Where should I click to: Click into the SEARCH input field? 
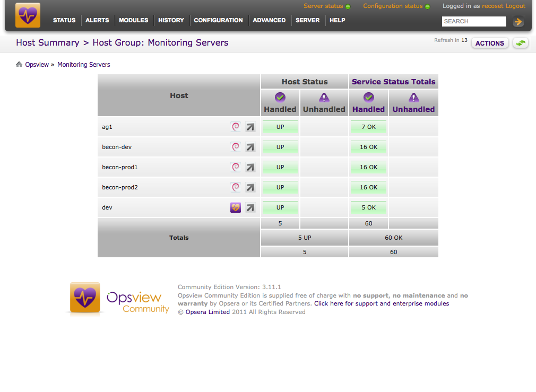(x=474, y=21)
